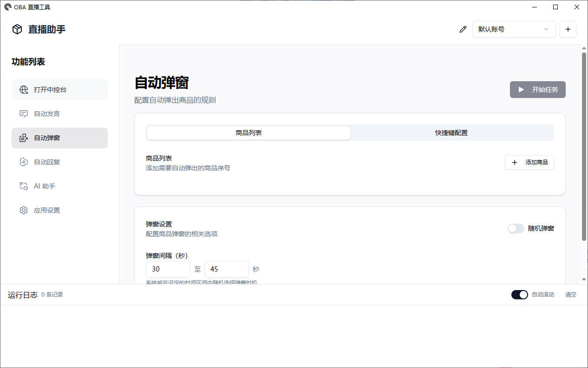Image resolution: width=588 pixels, height=368 pixels.
Task: Clear the run log with 清空
Action: (571, 295)
